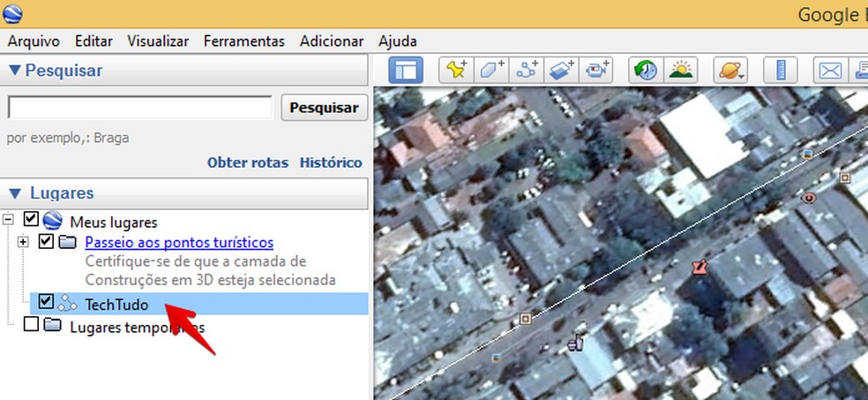868x400 pixels.
Task: Click the Obter rotas link
Action: click(247, 162)
